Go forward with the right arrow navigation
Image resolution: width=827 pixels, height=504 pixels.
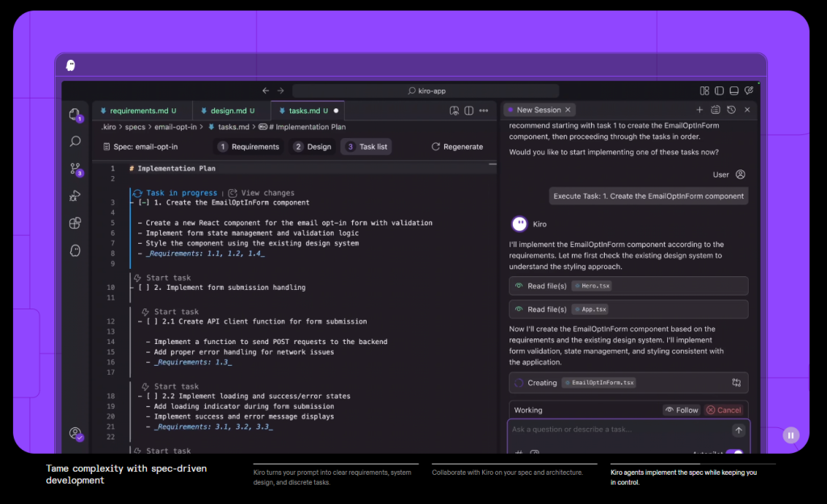tap(280, 90)
